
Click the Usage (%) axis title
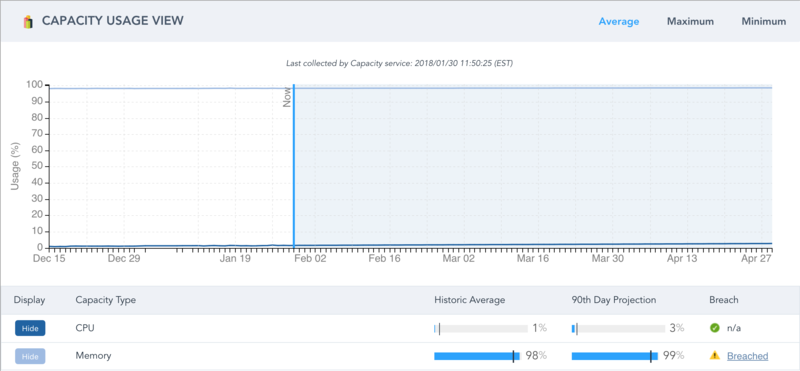15,166
